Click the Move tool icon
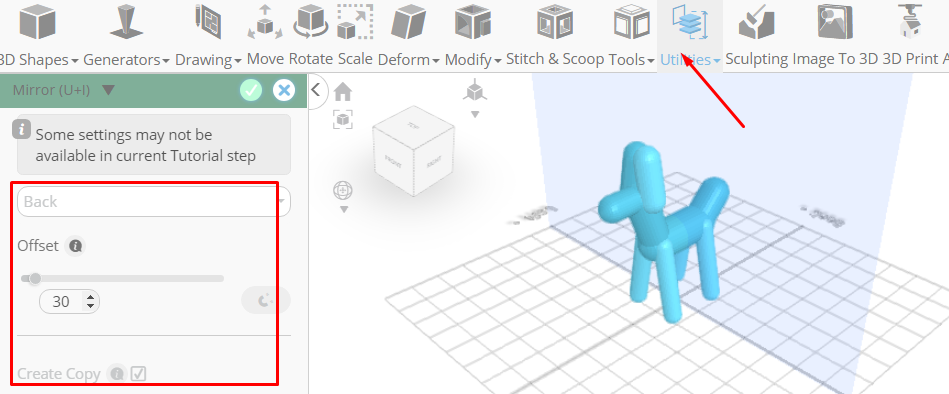The image size is (949, 394). [265, 22]
